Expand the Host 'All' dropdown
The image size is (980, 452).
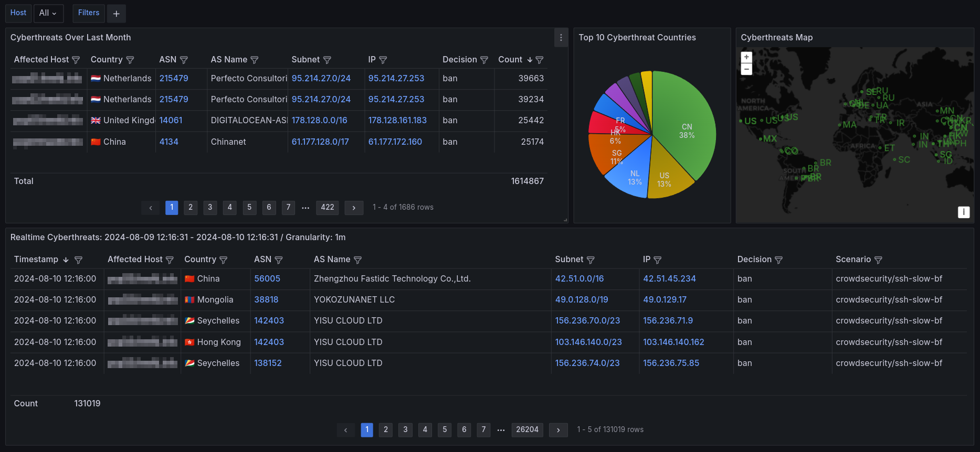pos(48,13)
